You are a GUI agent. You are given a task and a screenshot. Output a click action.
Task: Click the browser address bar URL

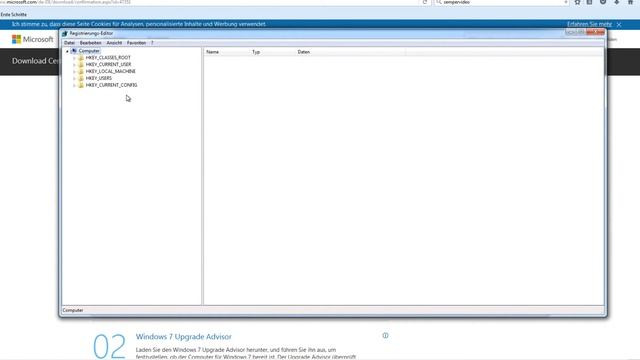click(x=65, y=2)
